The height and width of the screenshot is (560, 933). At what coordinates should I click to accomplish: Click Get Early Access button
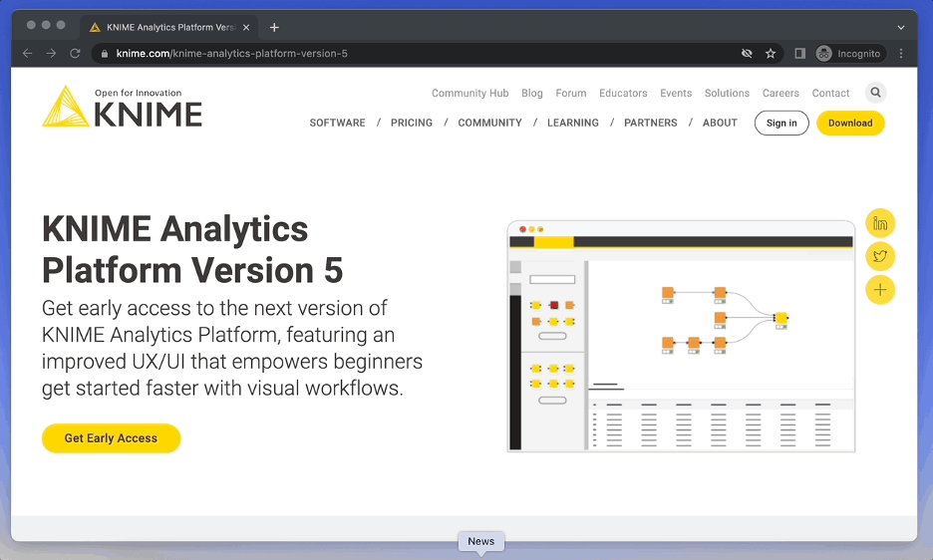(x=111, y=438)
